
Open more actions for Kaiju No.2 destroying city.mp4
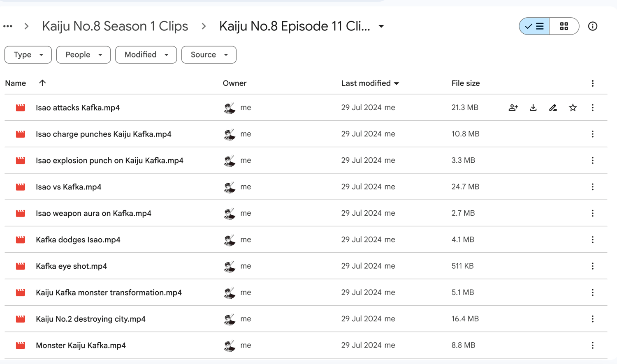[593, 319]
